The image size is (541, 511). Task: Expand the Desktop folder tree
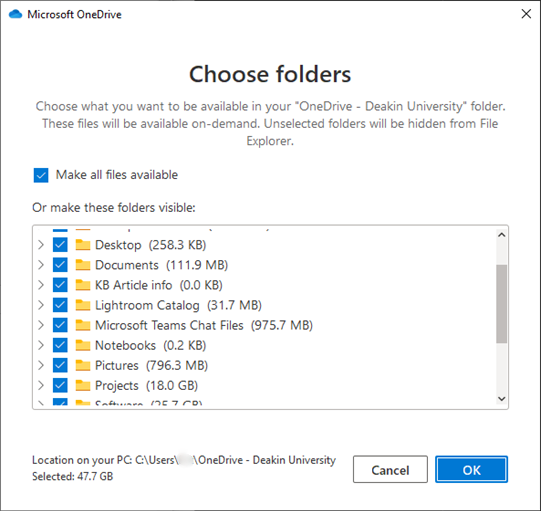point(41,245)
